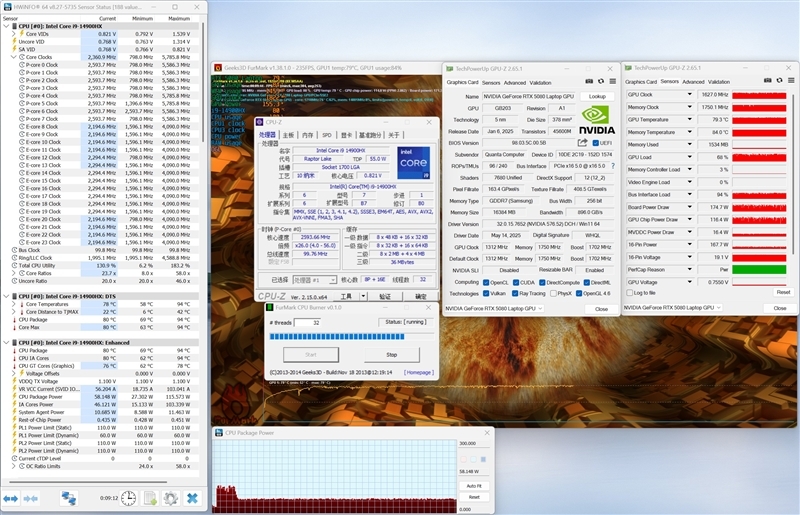This screenshot has height=515, width=800.
Task: Click the Intel Core i9 badge in CPU-Z
Action: coord(413,163)
